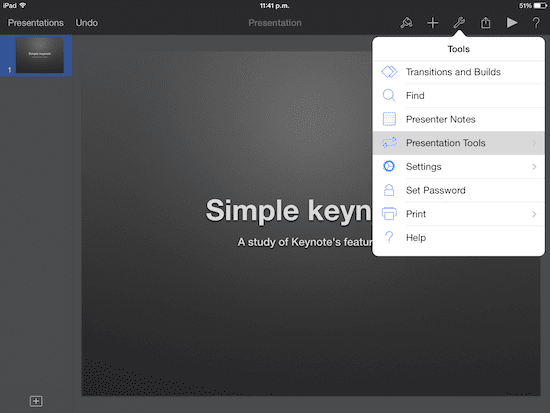
Task: Show coaching tips question mark
Action: point(536,23)
